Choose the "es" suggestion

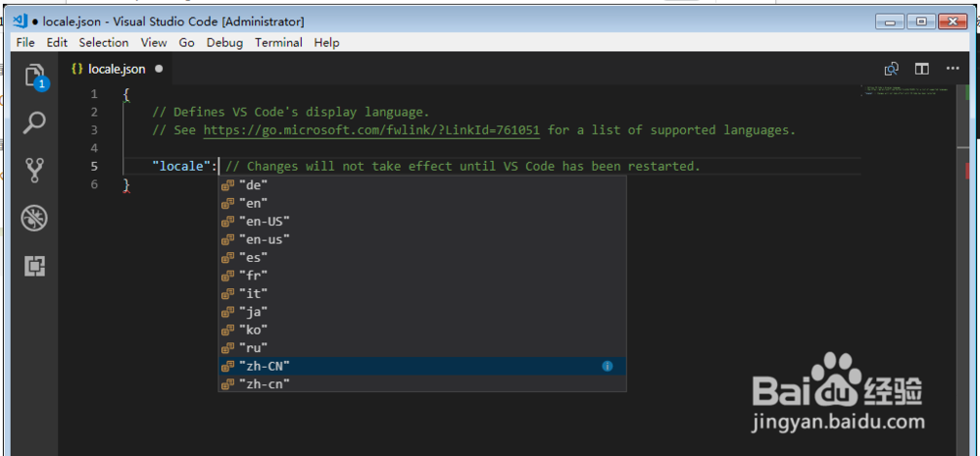pyautogui.click(x=421, y=257)
